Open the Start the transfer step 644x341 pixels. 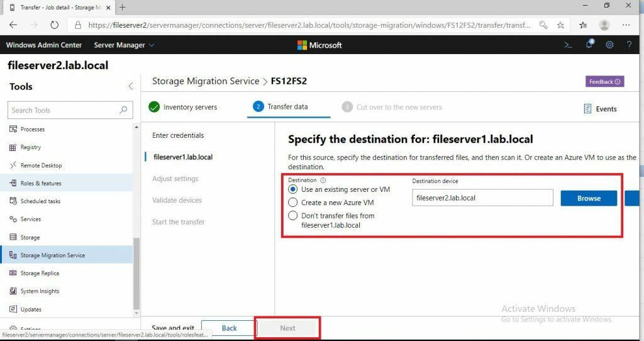[x=178, y=222]
